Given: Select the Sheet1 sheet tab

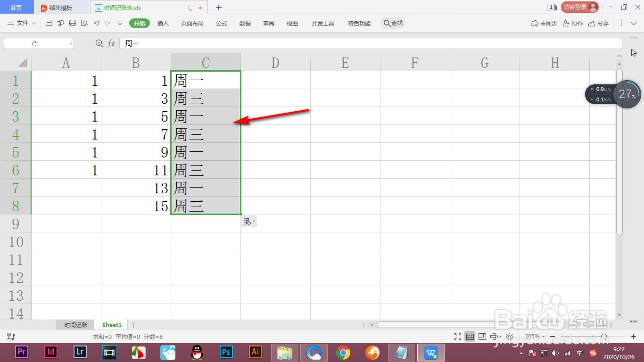Looking at the screenshot, I should pyautogui.click(x=112, y=325).
